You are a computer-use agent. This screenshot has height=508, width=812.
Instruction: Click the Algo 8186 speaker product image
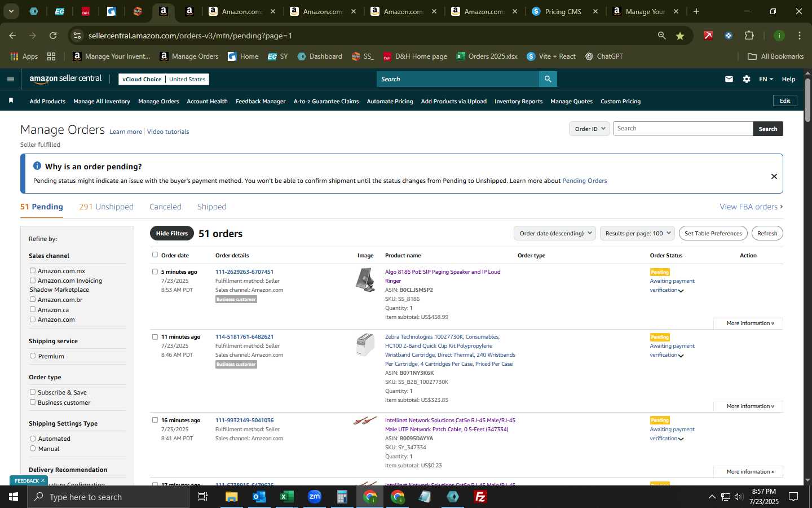365,280
